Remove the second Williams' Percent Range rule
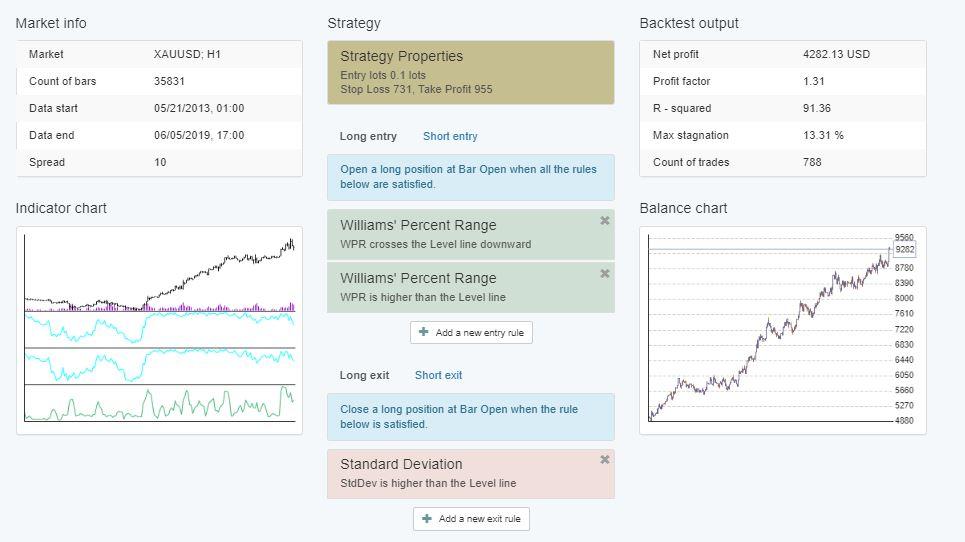The width and height of the screenshot is (965, 542). 605,274
